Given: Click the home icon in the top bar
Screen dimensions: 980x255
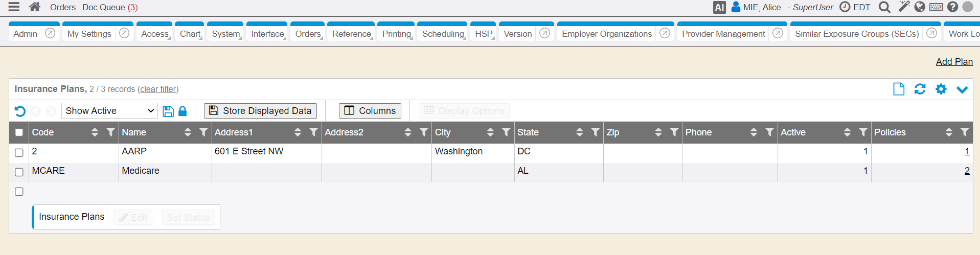Looking at the screenshot, I should click(x=35, y=7).
